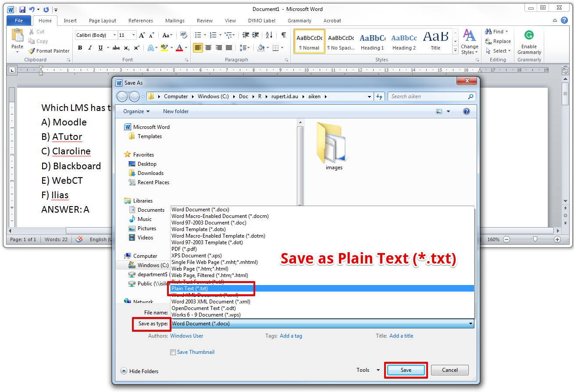This screenshot has height=392, width=574.
Task: Click the help icon in Save As dialog
Action: click(x=467, y=111)
